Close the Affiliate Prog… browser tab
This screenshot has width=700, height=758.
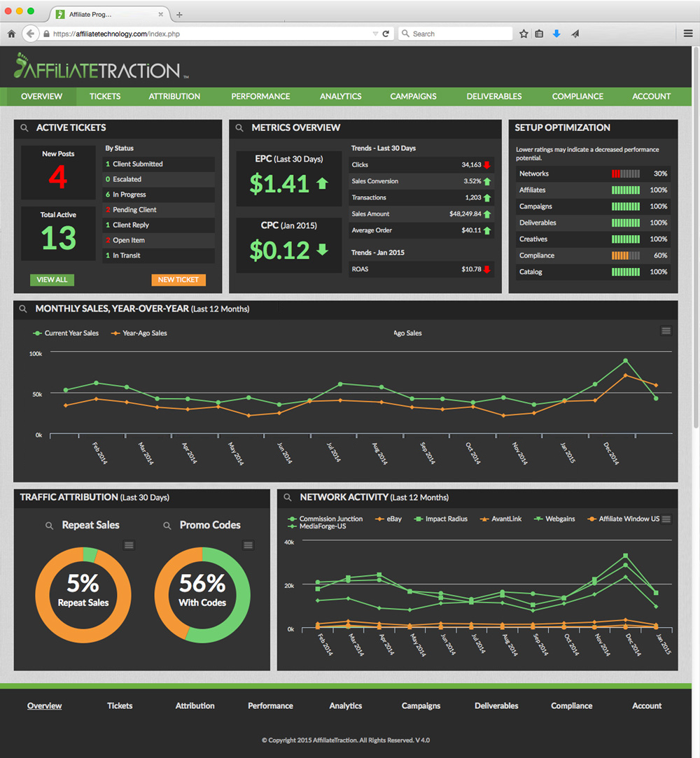pos(160,15)
